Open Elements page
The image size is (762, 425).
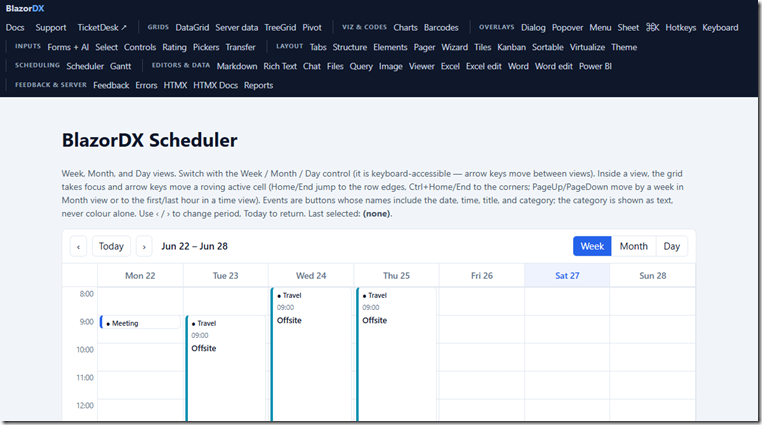tap(390, 47)
